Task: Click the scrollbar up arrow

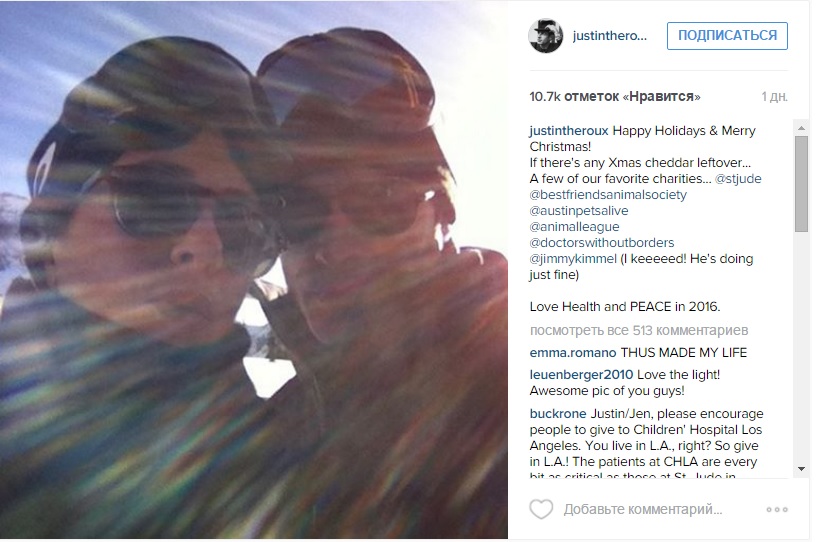Action: (x=801, y=128)
